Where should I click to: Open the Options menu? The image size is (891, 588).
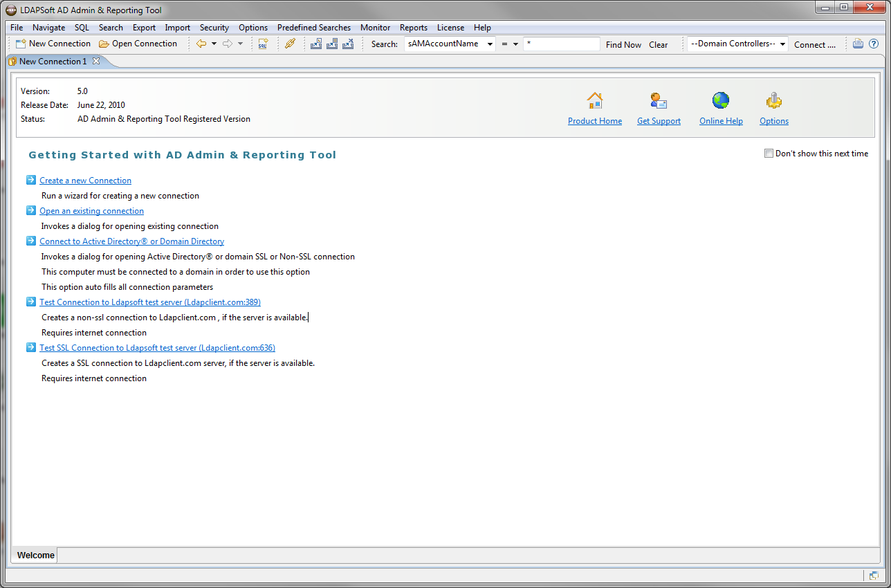tap(253, 28)
